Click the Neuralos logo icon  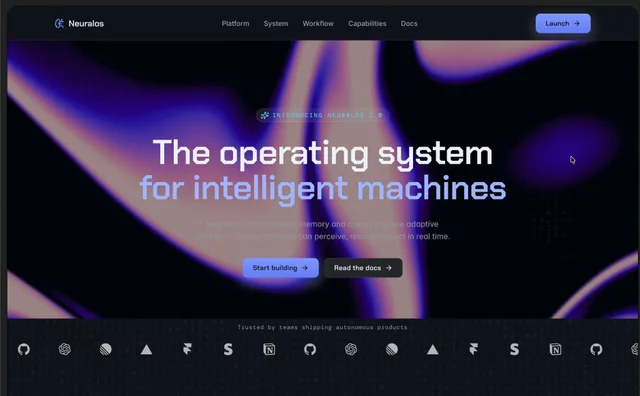(x=59, y=24)
